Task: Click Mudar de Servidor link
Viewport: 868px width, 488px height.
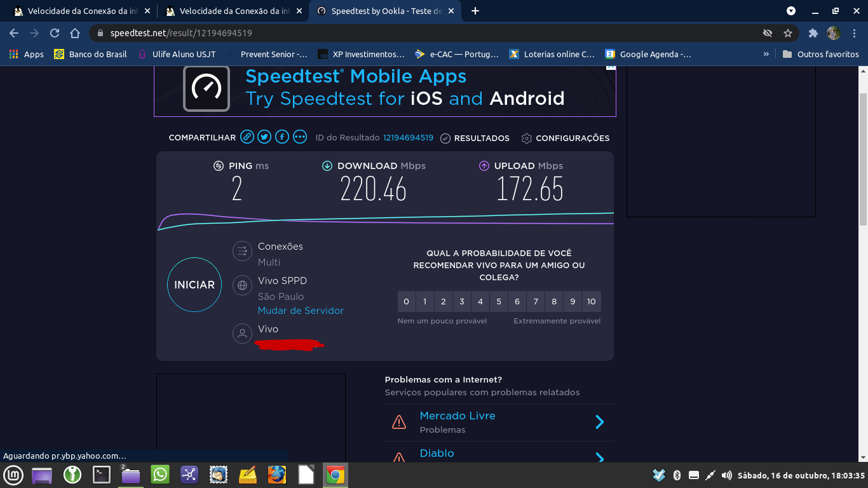Action: coord(301,311)
